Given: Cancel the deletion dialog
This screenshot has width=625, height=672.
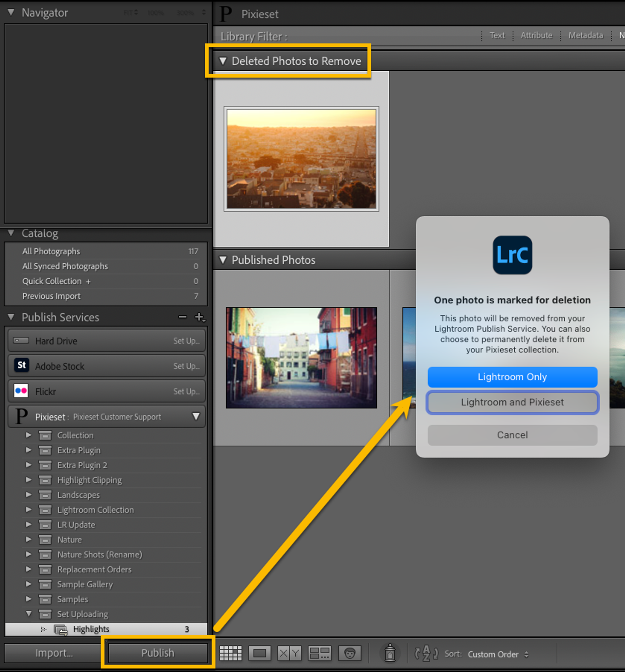Looking at the screenshot, I should [512, 435].
